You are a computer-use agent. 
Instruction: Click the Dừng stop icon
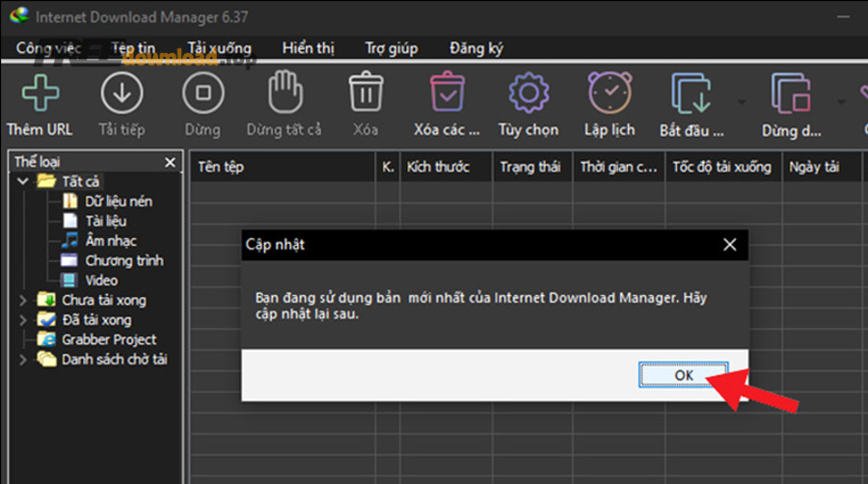point(203,93)
